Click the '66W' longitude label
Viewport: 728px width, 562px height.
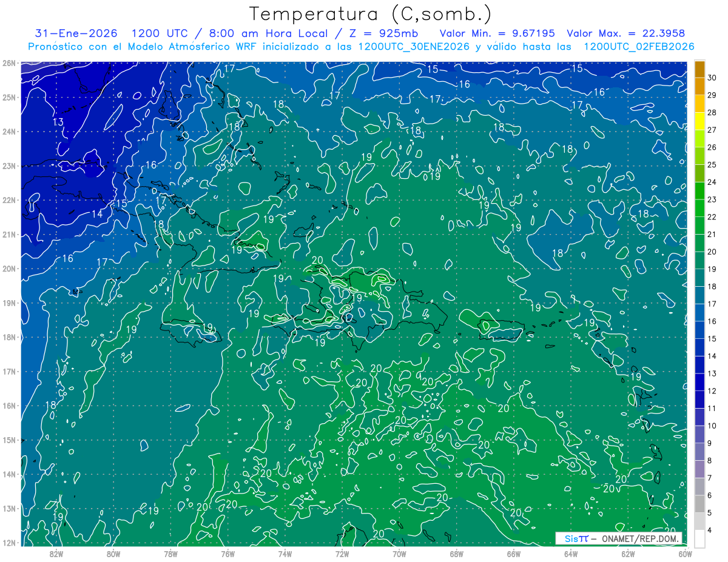(513, 554)
